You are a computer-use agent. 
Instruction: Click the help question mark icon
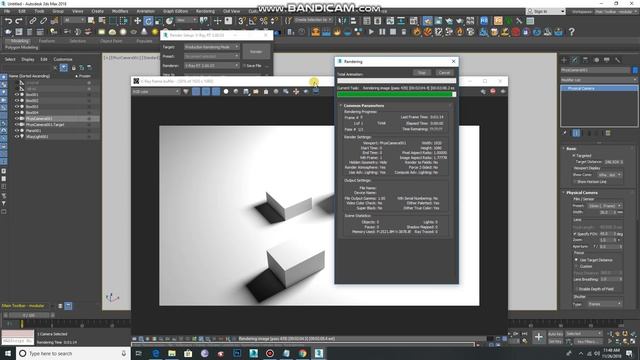(571, 32)
